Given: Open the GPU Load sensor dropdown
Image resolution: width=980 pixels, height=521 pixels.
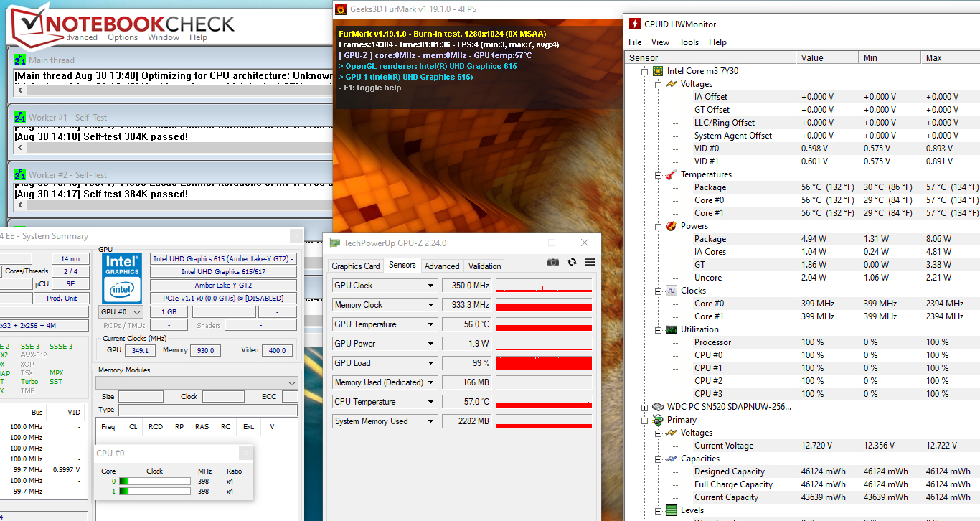Looking at the screenshot, I should coord(431,363).
